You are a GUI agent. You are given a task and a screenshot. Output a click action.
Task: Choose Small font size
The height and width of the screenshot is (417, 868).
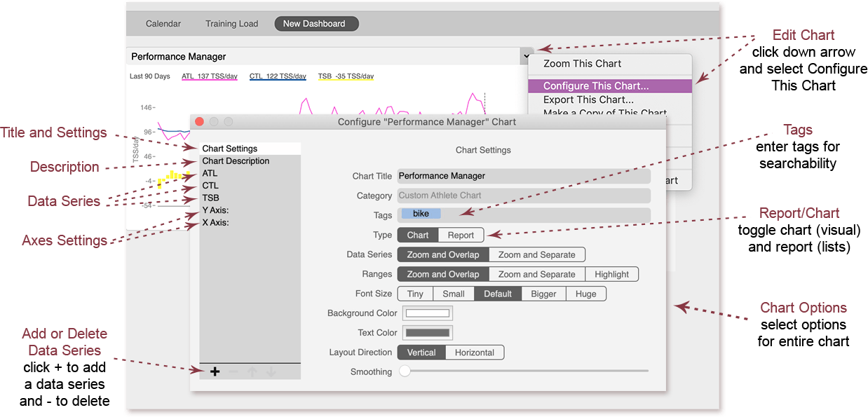pos(454,294)
